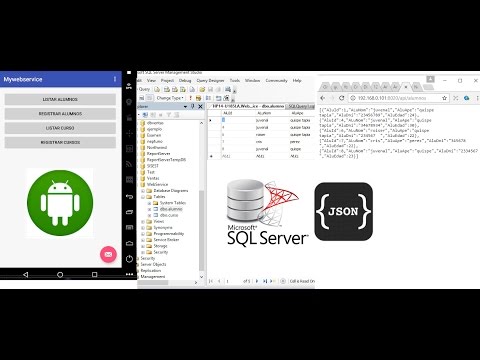Select the Replication node

(x=151, y=271)
